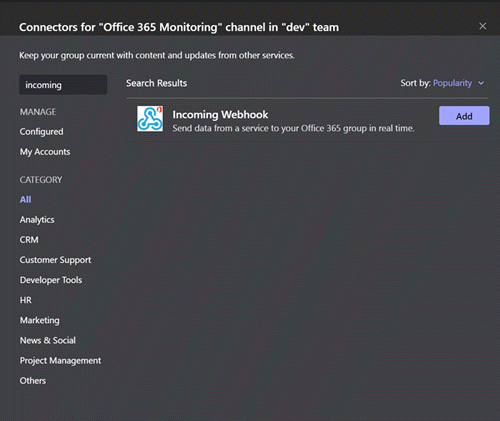Click the Incoming Webhook connector icon
Viewport: 500px width, 421px height.
click(x=150, y=119)
